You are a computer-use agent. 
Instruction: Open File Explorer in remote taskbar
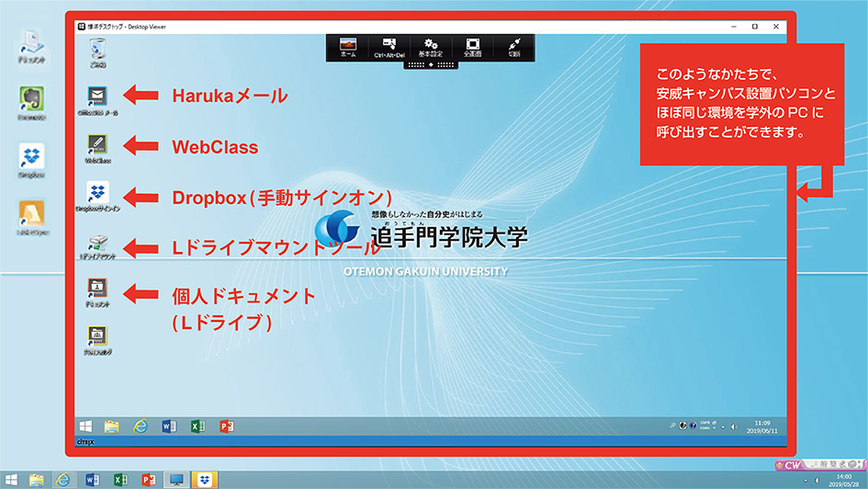(x=112, y=426)
